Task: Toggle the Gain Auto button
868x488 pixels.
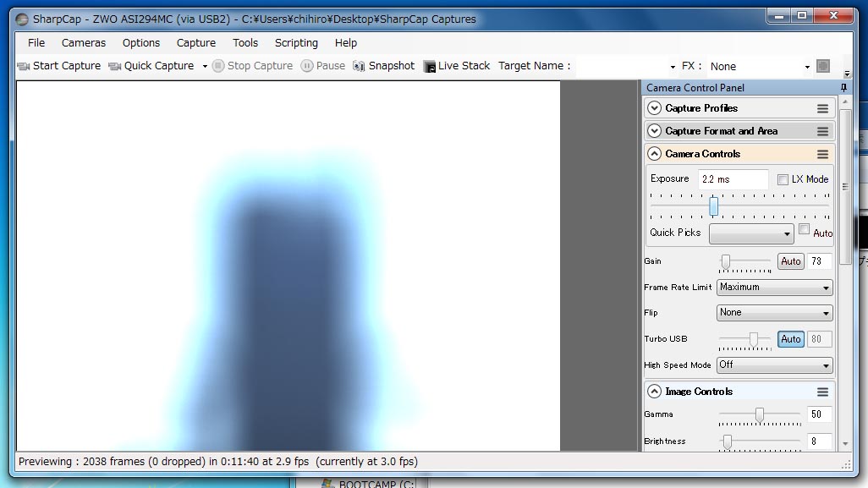Action: click(x=790, y=261)
